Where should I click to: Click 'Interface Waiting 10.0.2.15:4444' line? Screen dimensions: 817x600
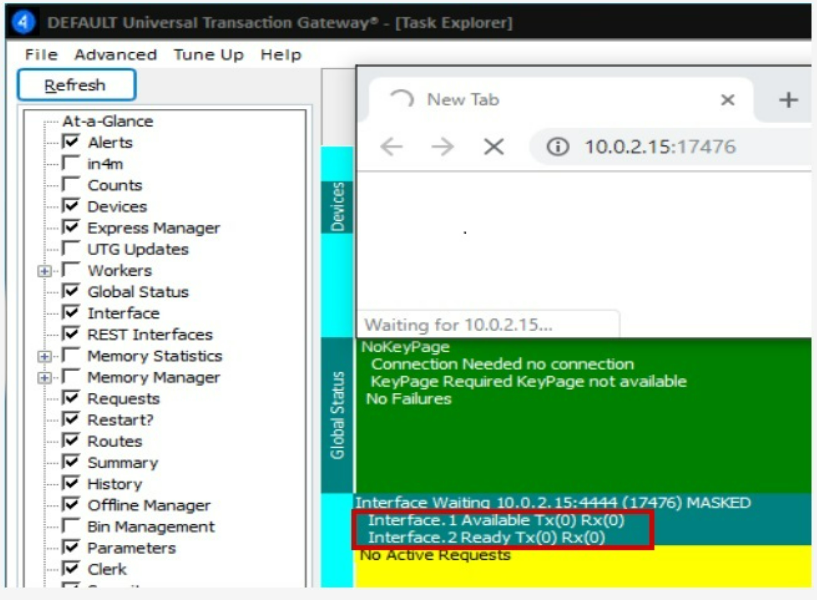coord(553,503)
